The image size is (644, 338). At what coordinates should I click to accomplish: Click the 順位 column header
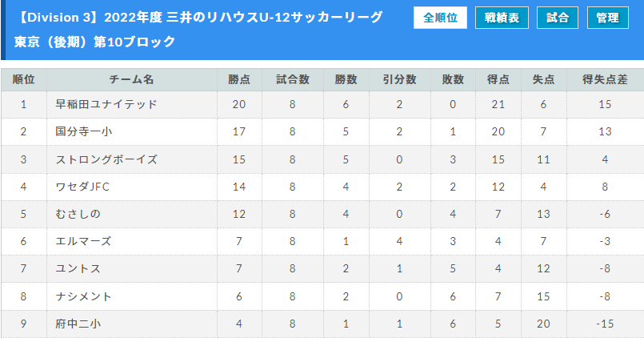coord(24,79)
